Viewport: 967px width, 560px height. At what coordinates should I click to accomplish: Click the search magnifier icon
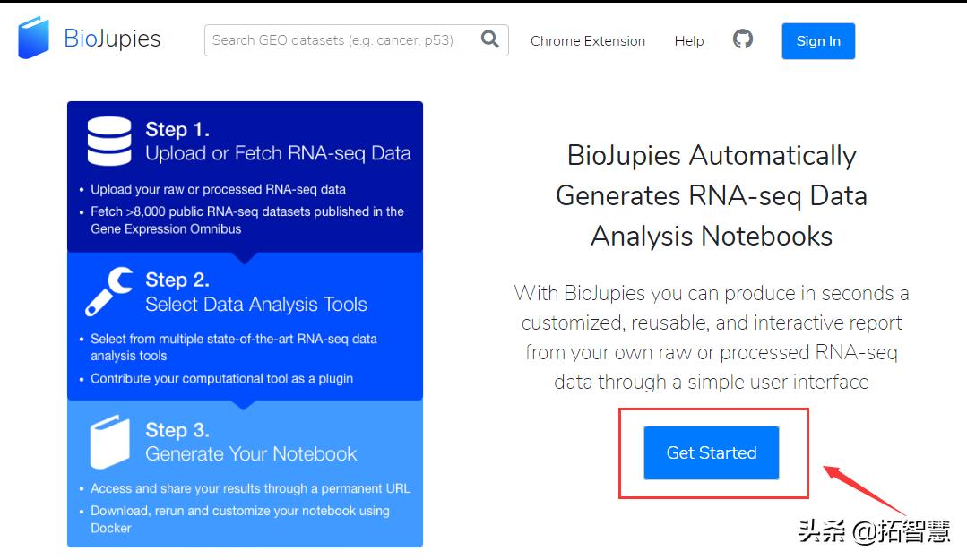pyautogui.click(x=489, y=39)
